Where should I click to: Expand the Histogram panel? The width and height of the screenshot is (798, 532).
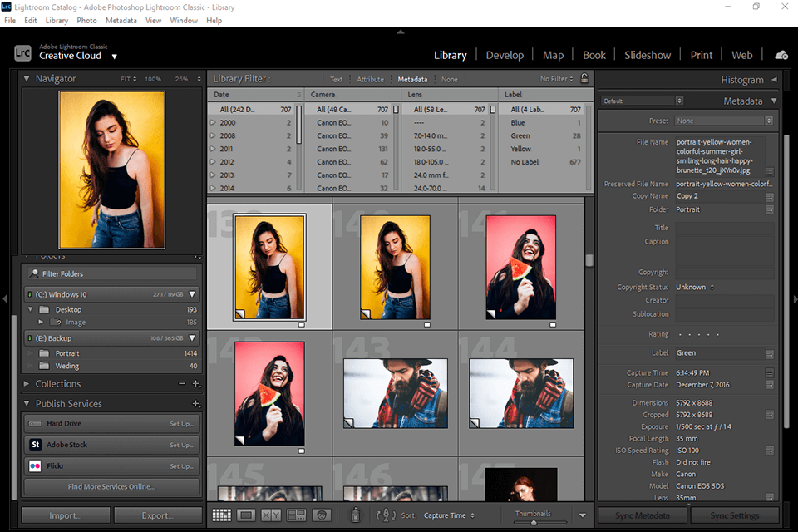coord(774,80)
